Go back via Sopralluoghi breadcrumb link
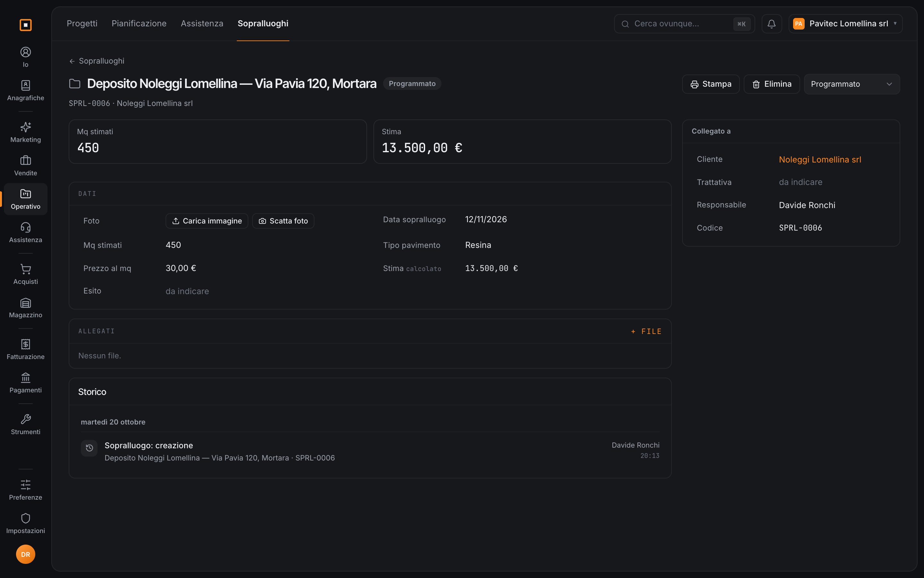Viewport: 924px width, 578px height. (97, 61)
